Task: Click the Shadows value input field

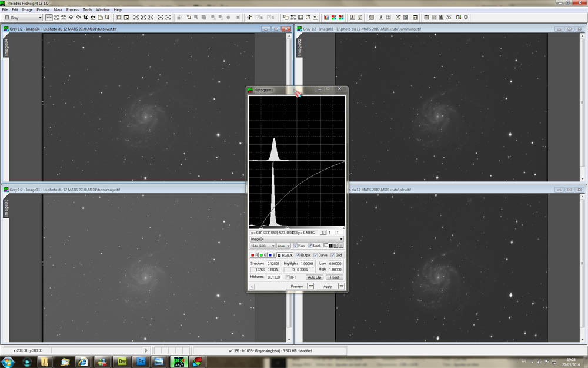Action: 273,263
